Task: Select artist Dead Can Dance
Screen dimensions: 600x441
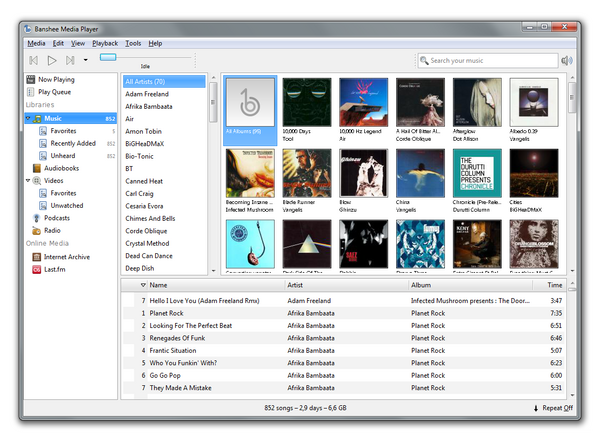Action: (x=164, y=256)
